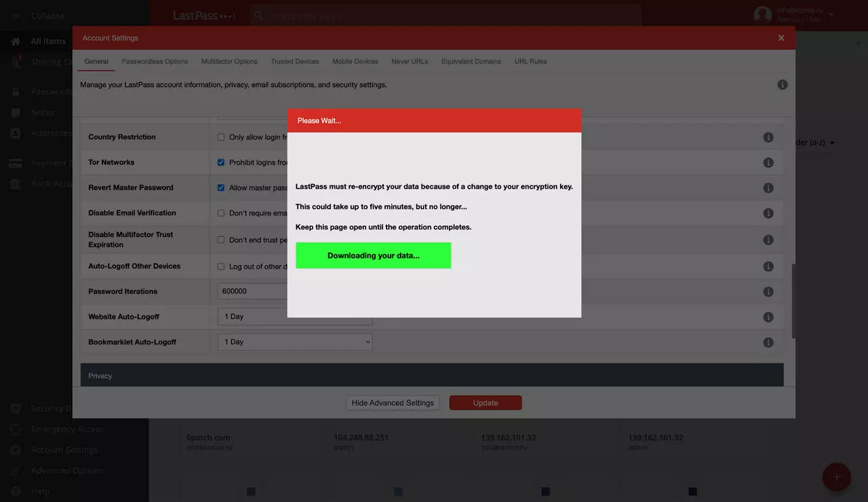
Task: Close the Account Settings dialog
Action: tap(781, 38)
